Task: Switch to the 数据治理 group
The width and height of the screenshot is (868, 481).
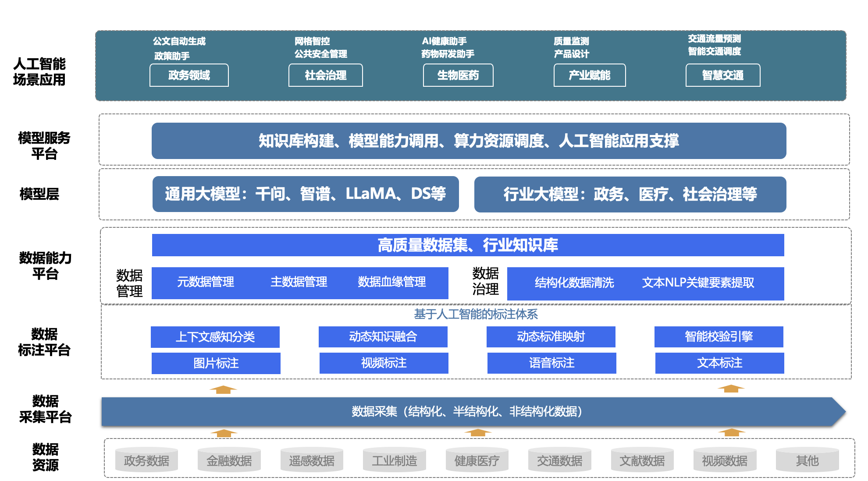Action: point(485,282)
